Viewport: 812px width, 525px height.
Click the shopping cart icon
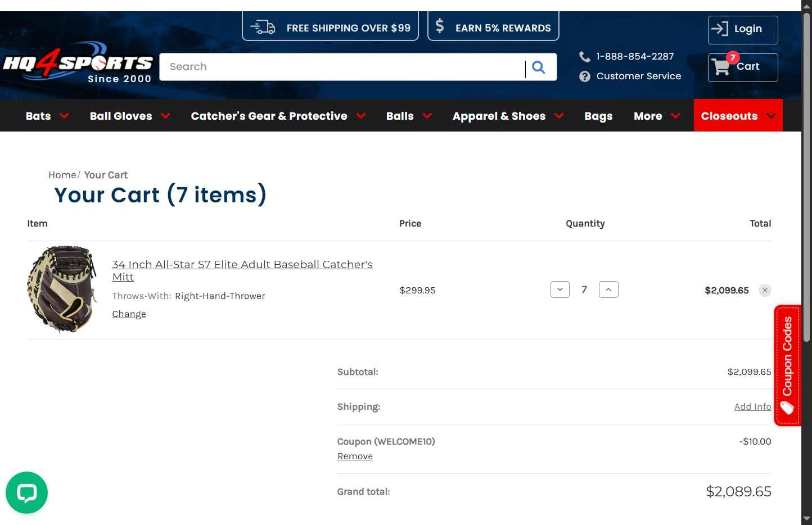coord(720,67)
